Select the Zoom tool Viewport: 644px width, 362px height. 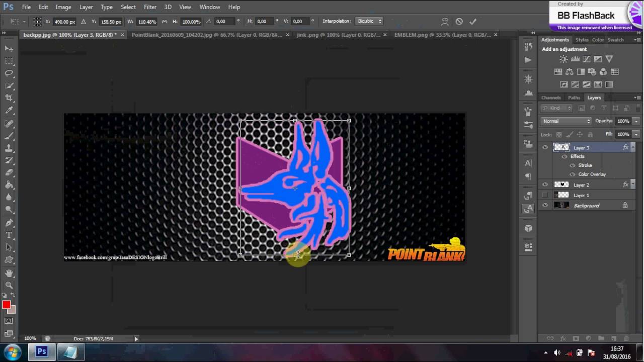pos(9,285)
